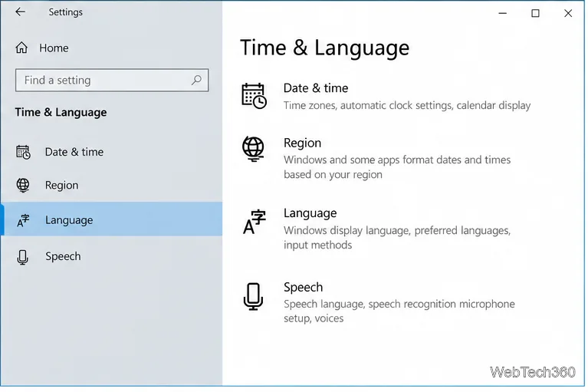Click large Speech microphone icon
The width and height of the screenshot is (588, 392).
(253, 297)
